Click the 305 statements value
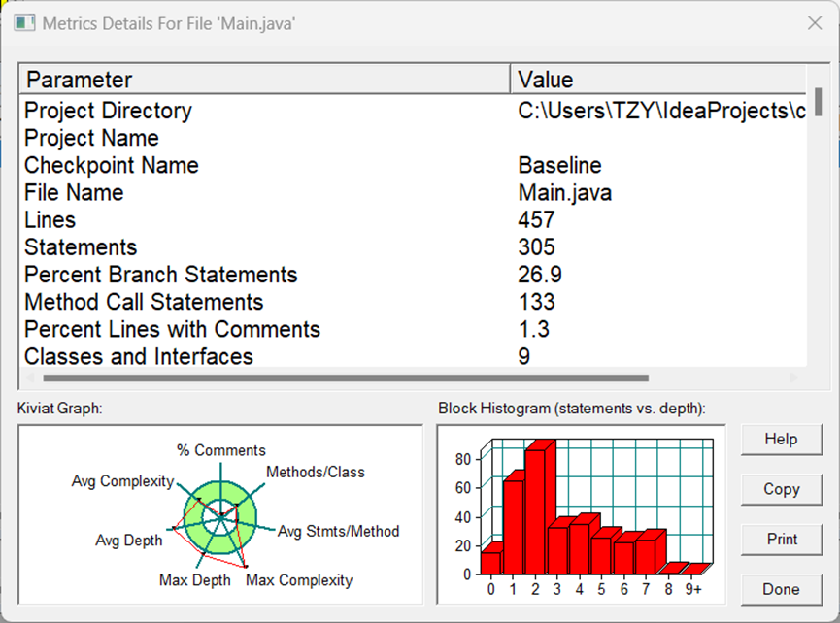This screenshot has width=840, height=623. point(536,247)
